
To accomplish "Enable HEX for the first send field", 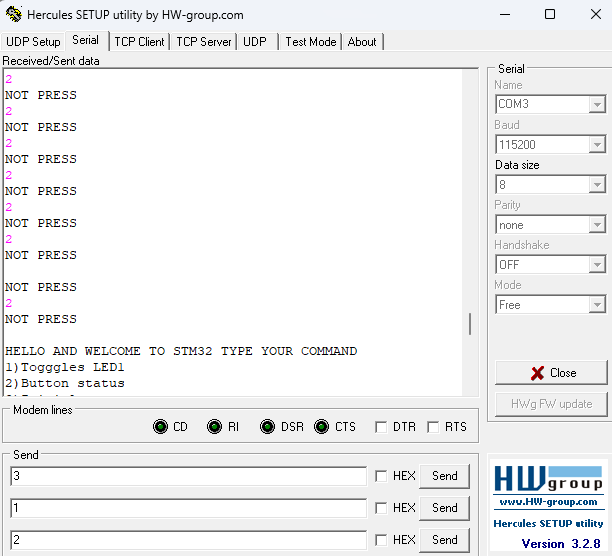I will (381, 476).
